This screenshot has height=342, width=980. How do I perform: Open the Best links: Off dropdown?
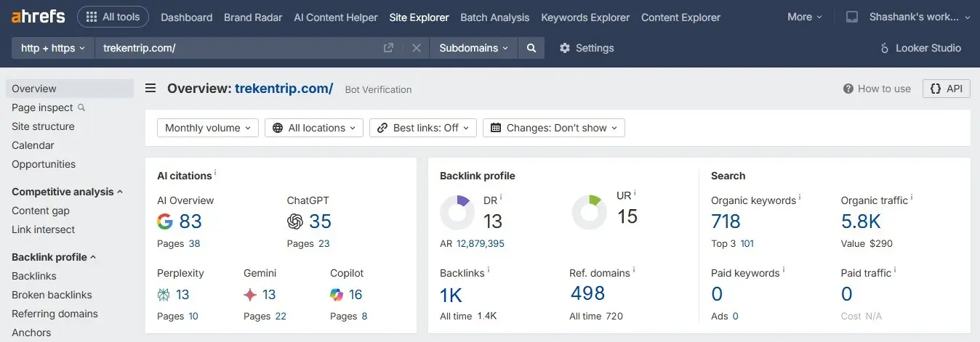[x=423, y=128]
